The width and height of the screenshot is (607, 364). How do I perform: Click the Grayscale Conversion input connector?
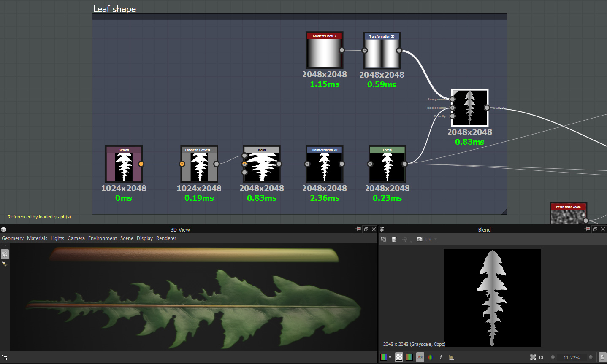click(182, 164)
